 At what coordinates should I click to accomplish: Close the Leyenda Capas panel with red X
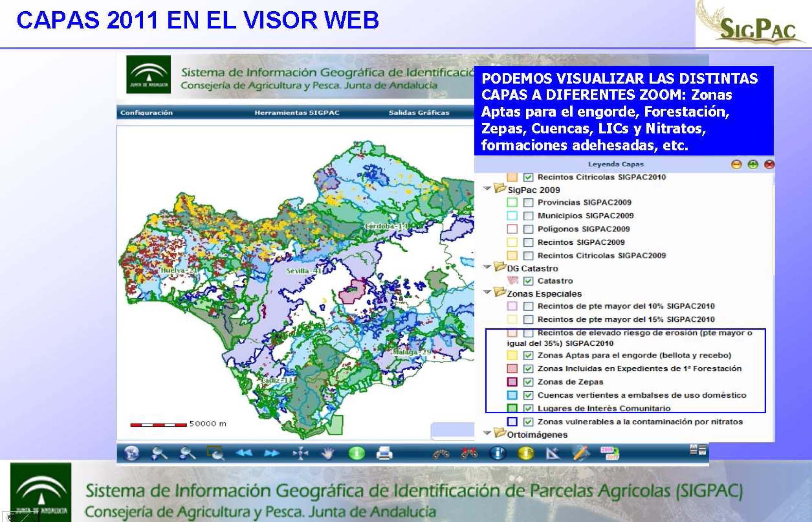coord(769,165)
